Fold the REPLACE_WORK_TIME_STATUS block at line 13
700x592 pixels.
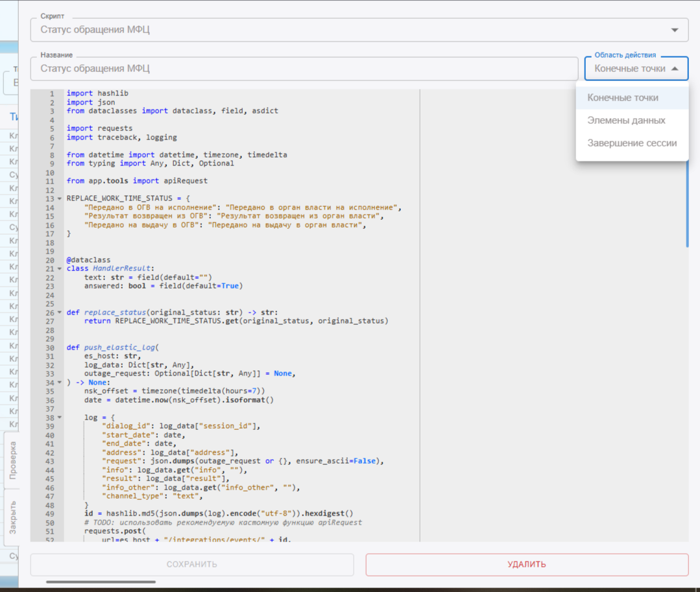click(60, 198)
